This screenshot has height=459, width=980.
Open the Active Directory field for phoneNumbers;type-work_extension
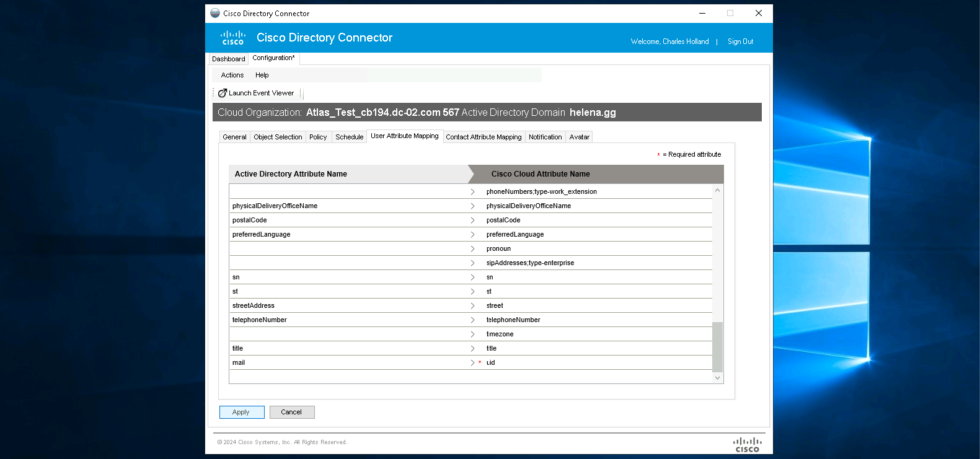coord(347,192)
